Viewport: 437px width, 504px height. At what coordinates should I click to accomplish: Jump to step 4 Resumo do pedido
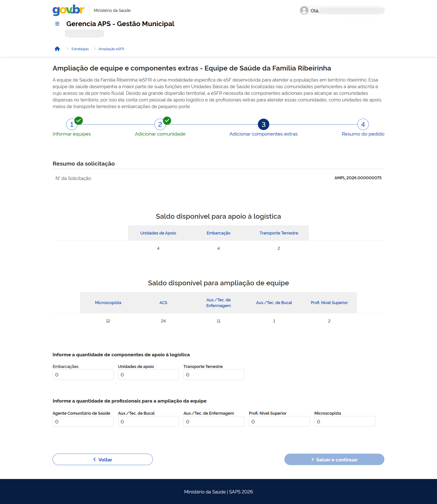tap(363, 125)
